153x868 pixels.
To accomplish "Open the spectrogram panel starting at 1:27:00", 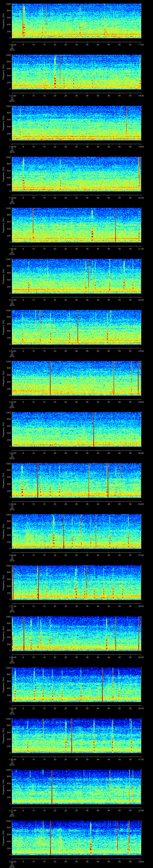I will [x=76, y=582].
